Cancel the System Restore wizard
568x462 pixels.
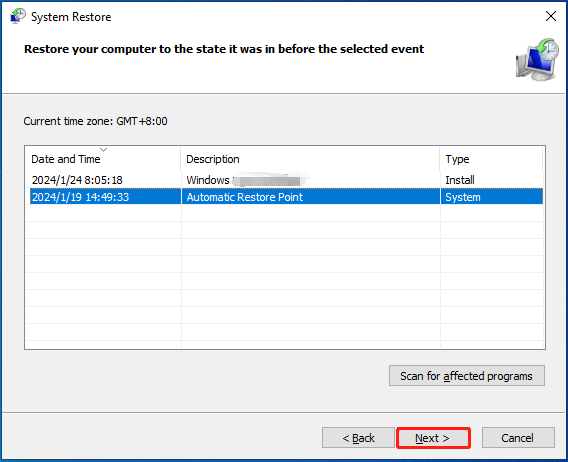tap(518, 438)
